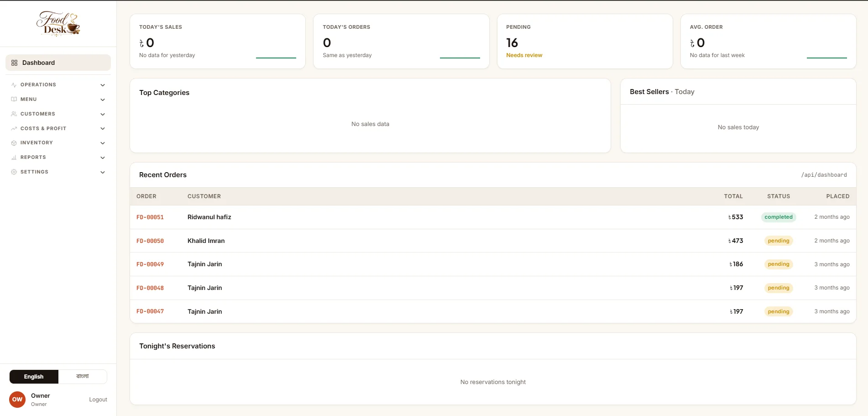Click the completed status badge
This screenshot has width=868, height=416.
click(x=779, y=217)
